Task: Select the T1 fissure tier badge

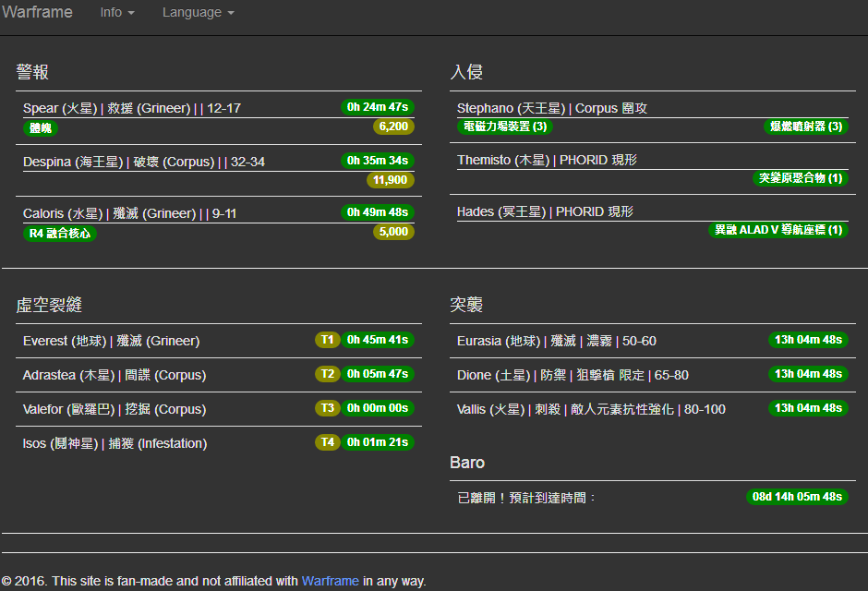Action: pos(328,340)
